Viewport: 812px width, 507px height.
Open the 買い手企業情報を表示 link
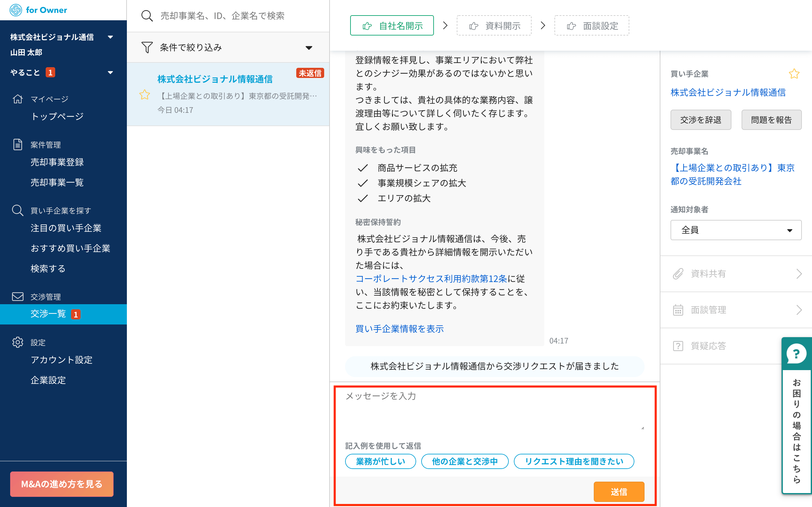(399, 329)
